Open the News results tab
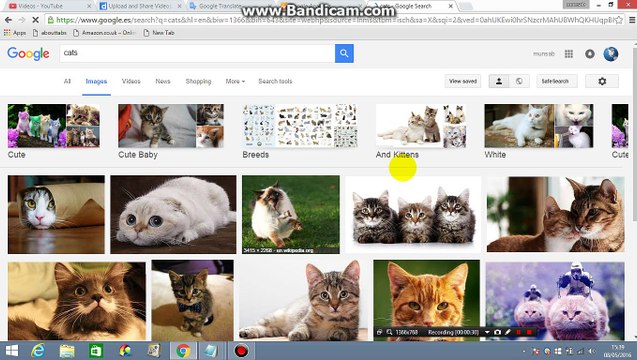Viewport: 637px width, 360px height. [163, 81]
